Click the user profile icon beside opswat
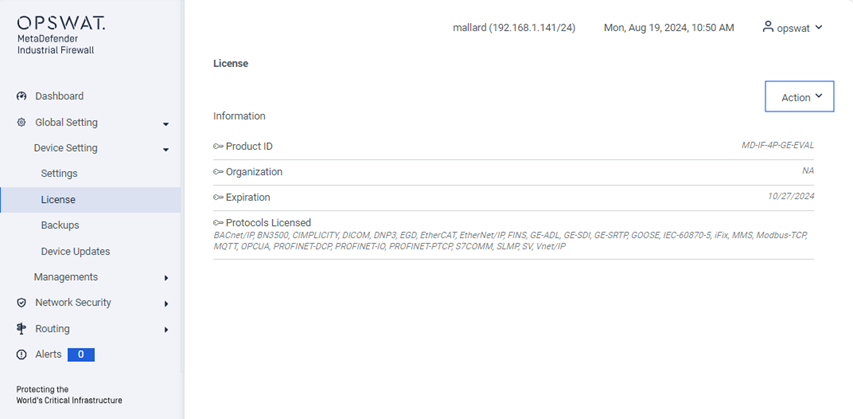The image size is (853, 419). coord(768,27)
